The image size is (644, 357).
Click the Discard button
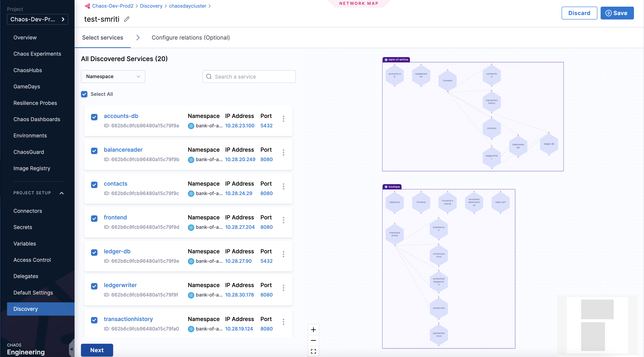[579, 13]
